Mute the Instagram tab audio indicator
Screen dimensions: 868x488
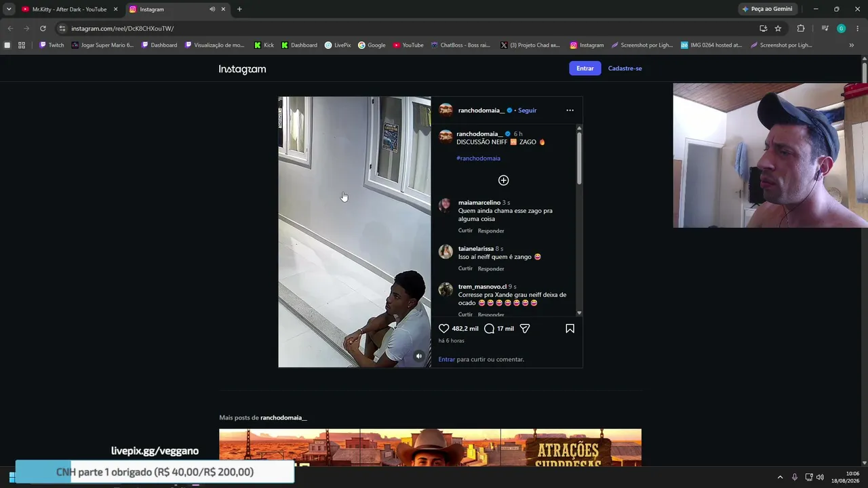(212, 9)
